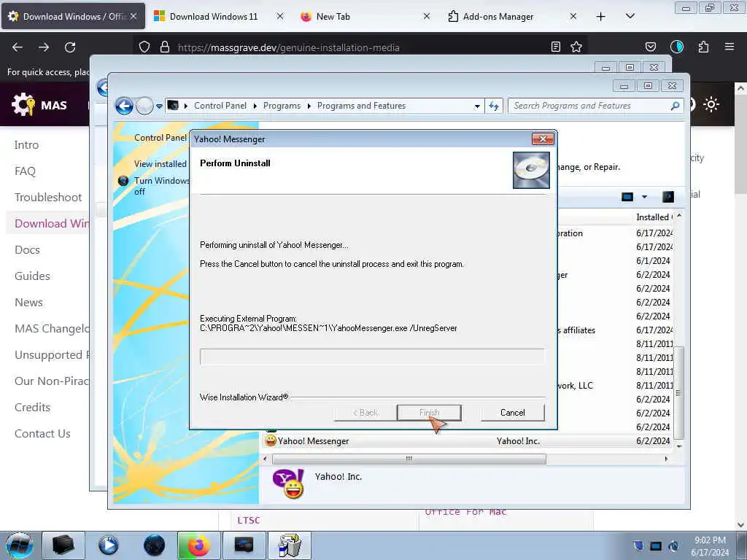Click the half-circle extension icon in Firefox toolbar
Viewport: 747px width, 560px height.
coord(676,47)
